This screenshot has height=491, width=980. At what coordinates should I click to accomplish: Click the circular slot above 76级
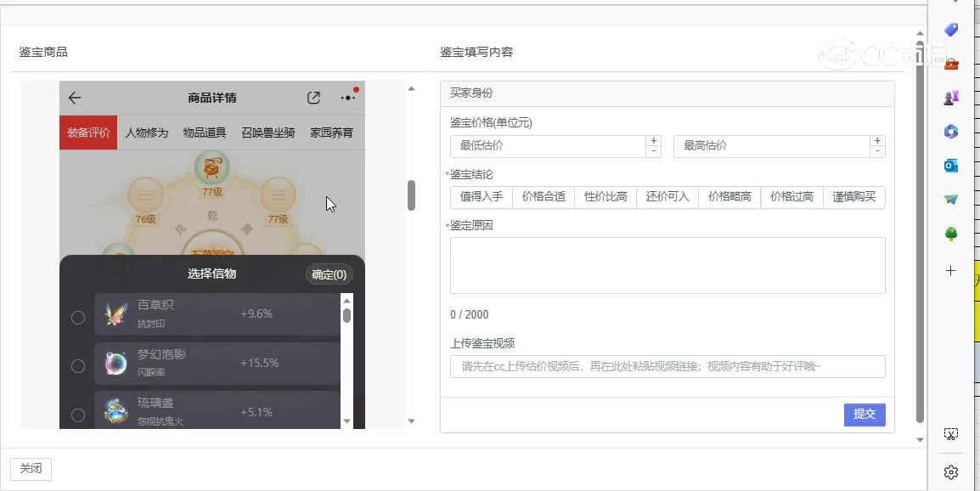145,195
